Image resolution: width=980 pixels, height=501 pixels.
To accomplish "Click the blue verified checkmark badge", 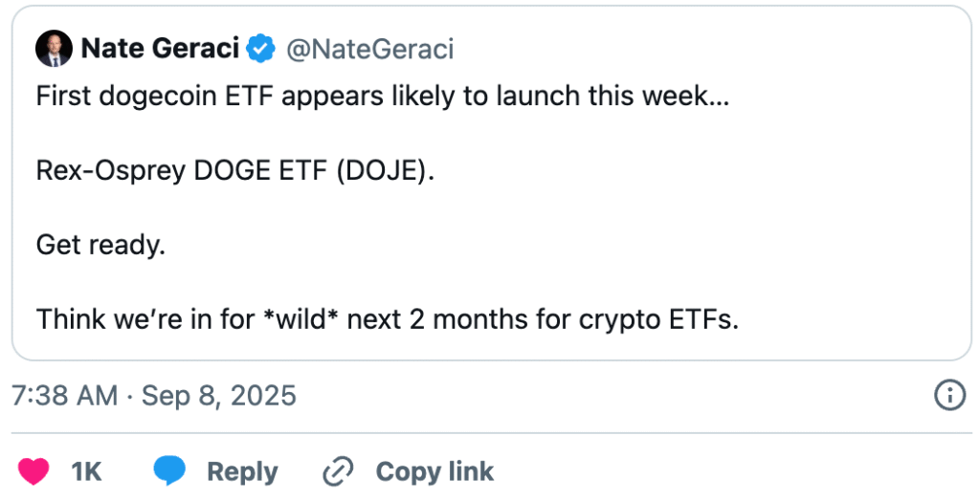I will pos(259,49).
